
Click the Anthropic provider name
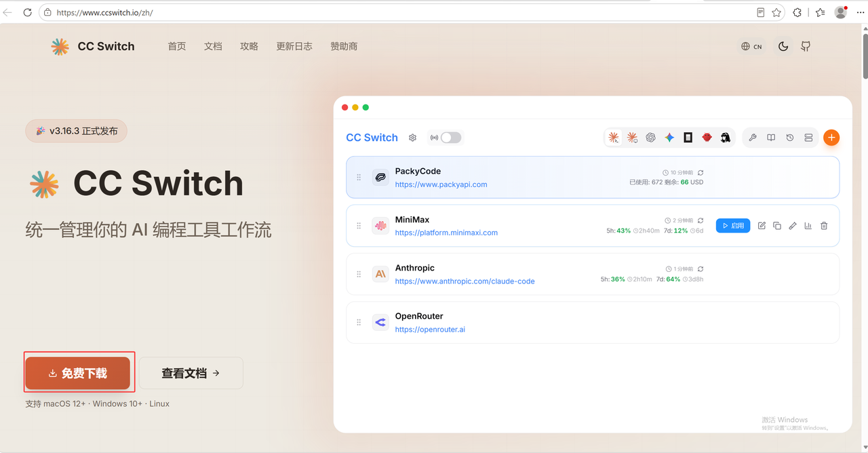click(x=414, y=268)
